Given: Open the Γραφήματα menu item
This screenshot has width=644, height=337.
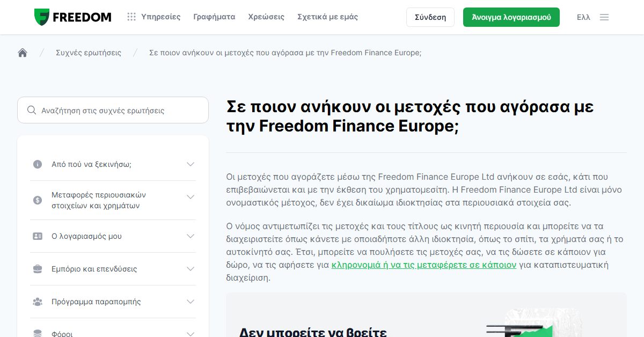Looking at the screenshot, I should [x=214, y=17].
